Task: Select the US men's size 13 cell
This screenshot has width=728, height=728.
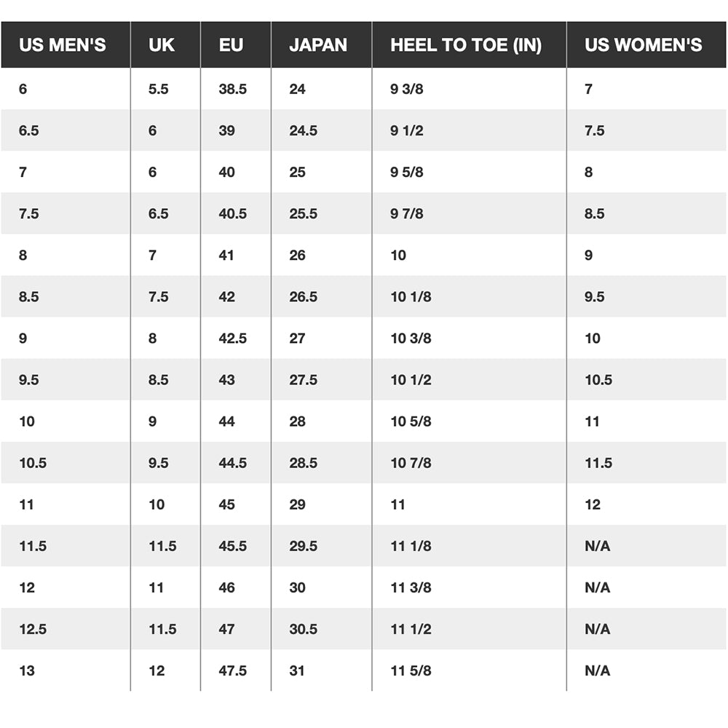Action: pyautogui.click(x=27, y=670)
